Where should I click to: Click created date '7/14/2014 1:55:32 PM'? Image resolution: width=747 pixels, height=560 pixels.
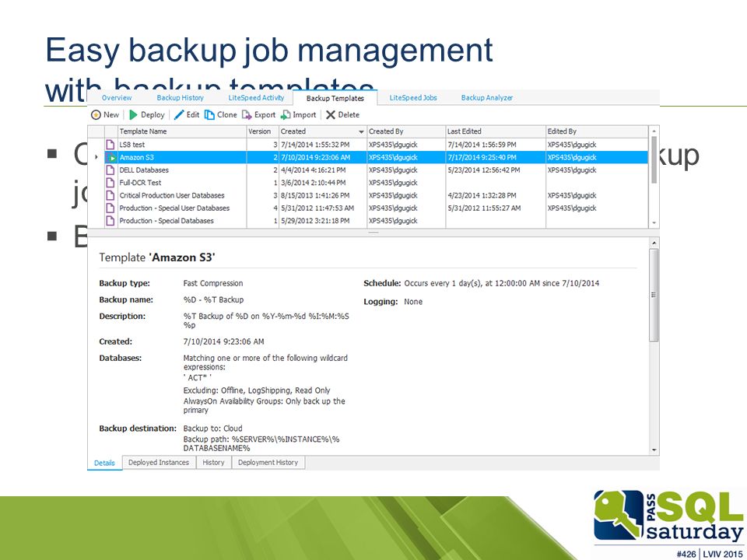[x=315, y=145]
